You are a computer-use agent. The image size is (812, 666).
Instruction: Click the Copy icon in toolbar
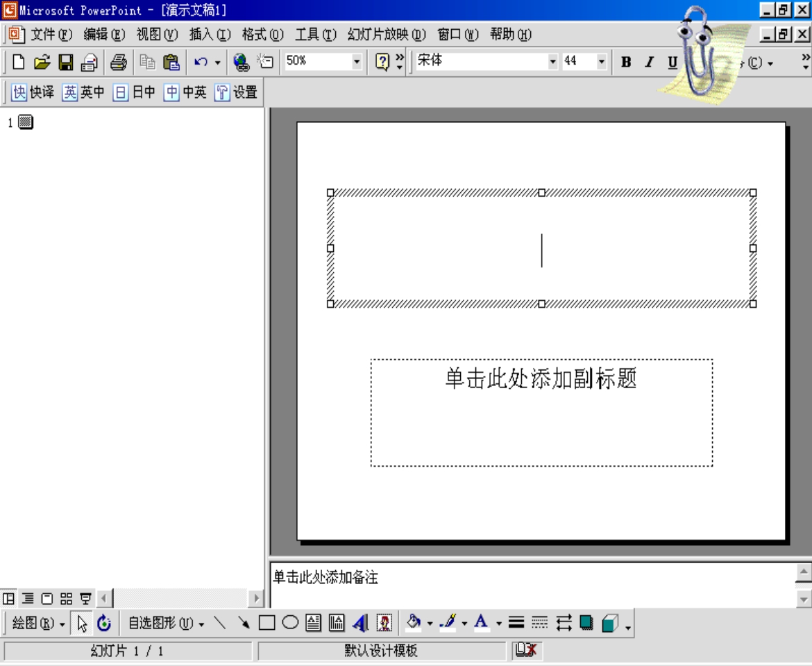(147, 63)
